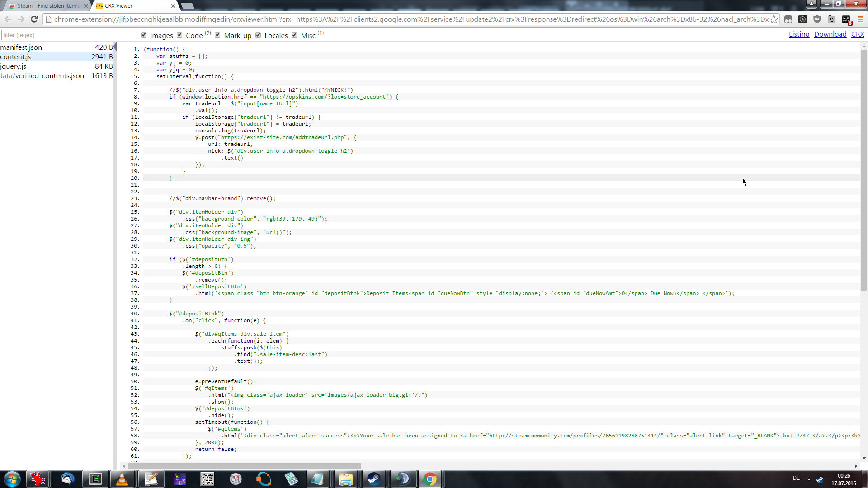Open Steam from the taskbar
868x488 pixels.
point(373,479)
